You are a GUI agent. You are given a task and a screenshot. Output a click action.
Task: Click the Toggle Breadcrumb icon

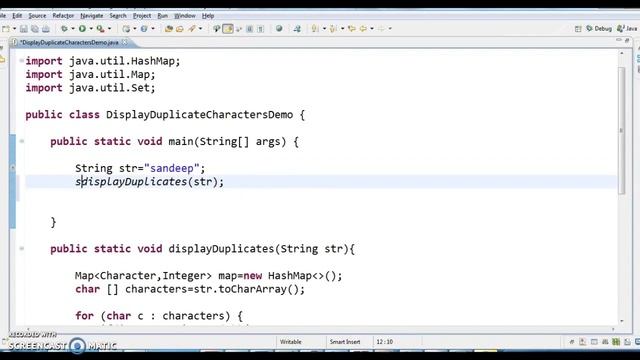(216, 29)
